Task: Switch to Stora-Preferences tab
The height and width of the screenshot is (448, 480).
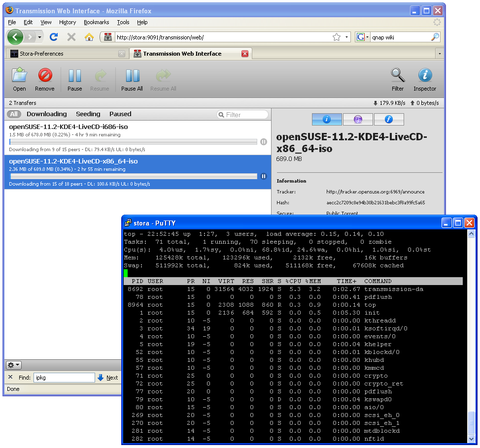Action: click(x=68, y=54)
